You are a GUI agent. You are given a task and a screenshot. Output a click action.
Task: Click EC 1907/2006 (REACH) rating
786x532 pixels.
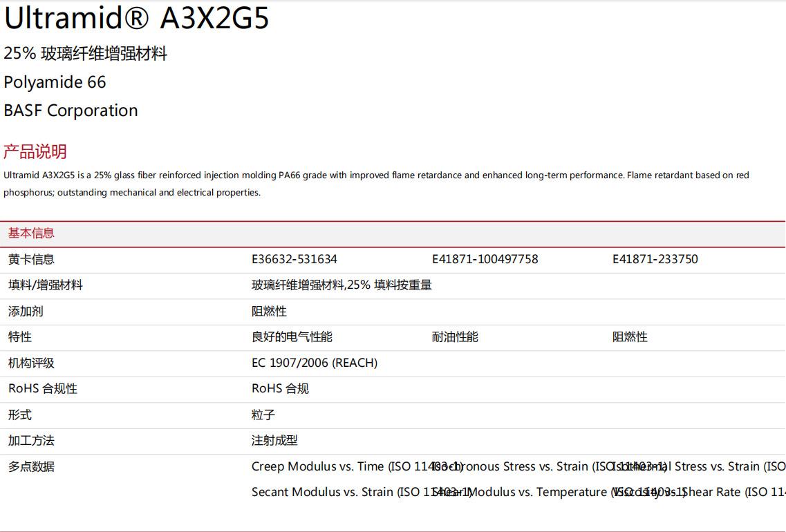314,363
